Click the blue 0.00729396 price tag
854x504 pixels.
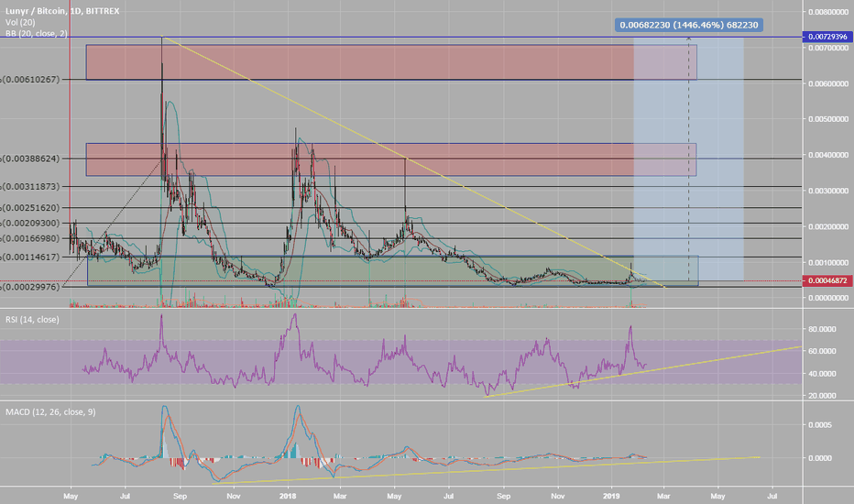coord(827,37)
